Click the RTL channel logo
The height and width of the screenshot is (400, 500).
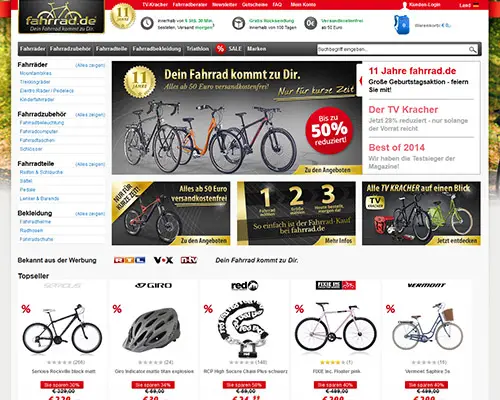129,260
